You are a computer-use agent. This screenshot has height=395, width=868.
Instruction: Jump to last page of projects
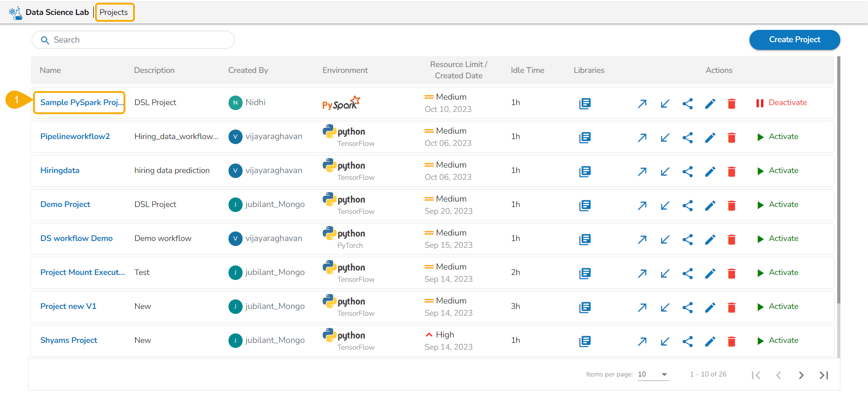(824, 375)
